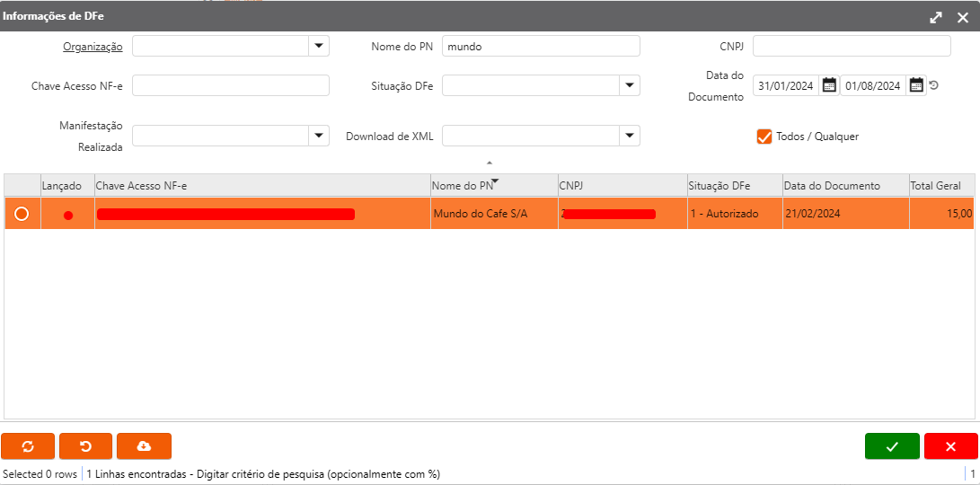Click the orange refresh/sync button
Image resolution: width=980 pixels, height=485 pixels.
(x=28, y=446)
